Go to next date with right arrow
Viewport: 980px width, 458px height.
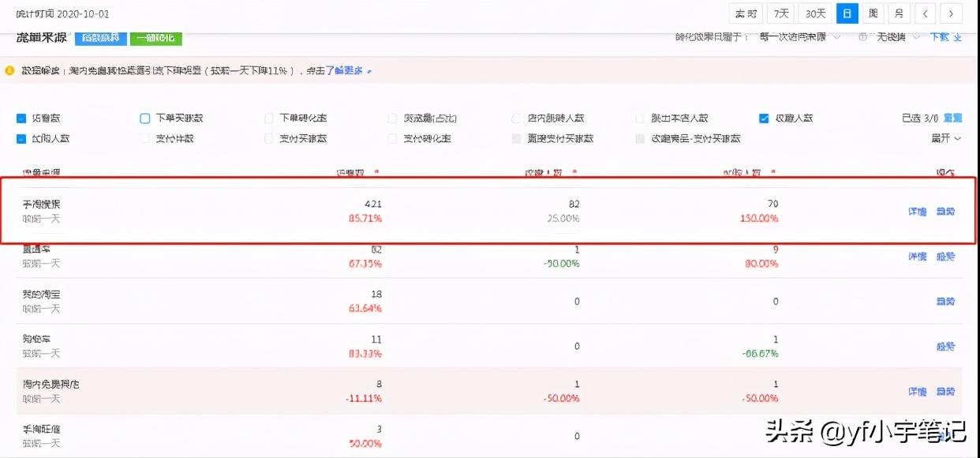pyautogui.click(x=952, y=13)
